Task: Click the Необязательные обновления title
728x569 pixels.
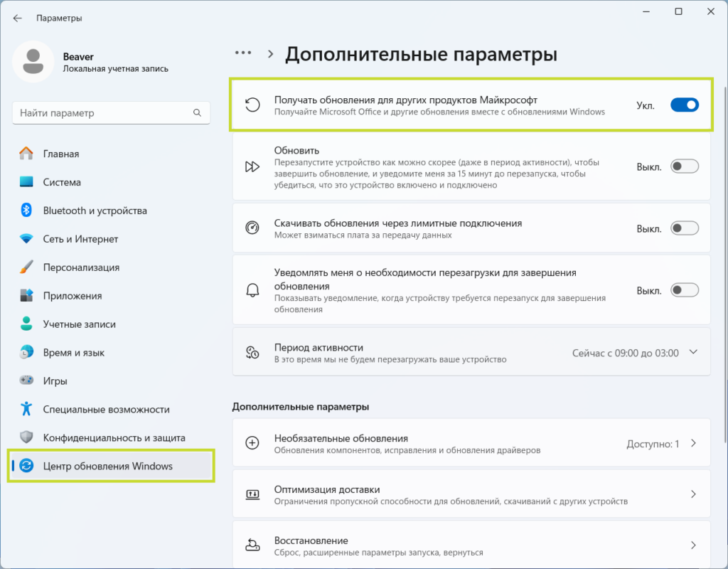Action: click(341, 438)
